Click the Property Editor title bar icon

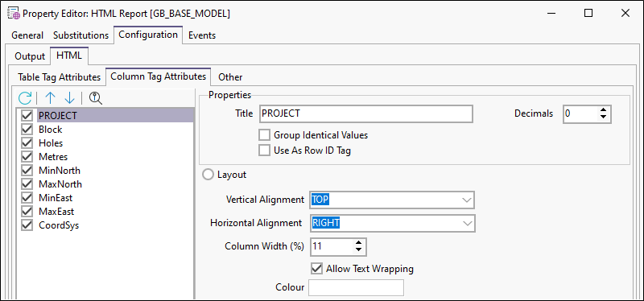[x=14, y=14]
